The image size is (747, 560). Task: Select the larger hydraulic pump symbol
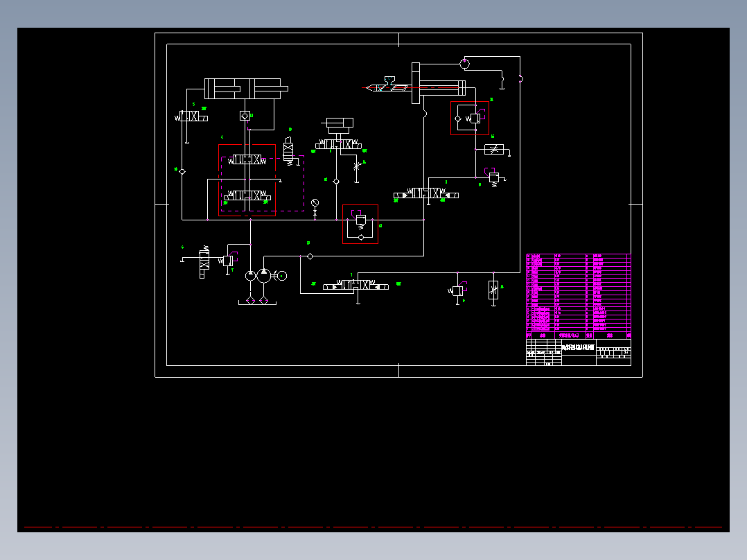(x=263, y=275)
